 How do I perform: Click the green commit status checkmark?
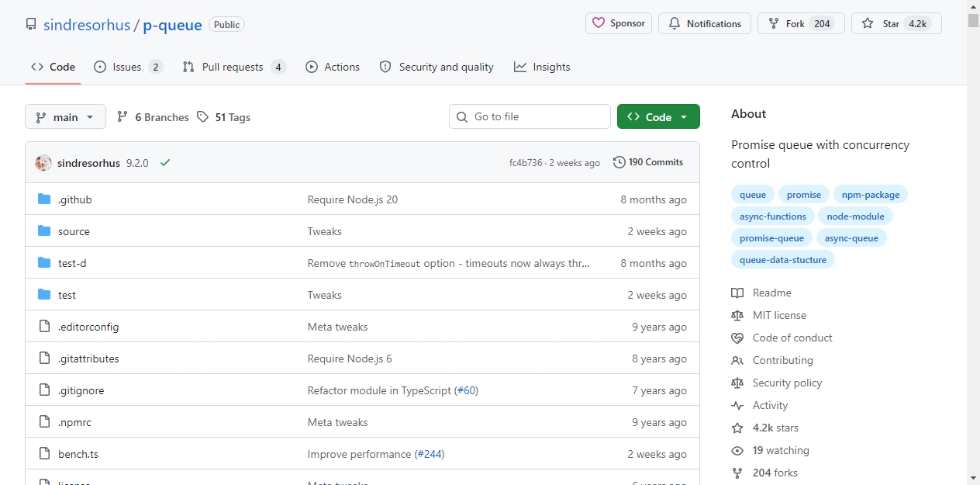point(165,163)
